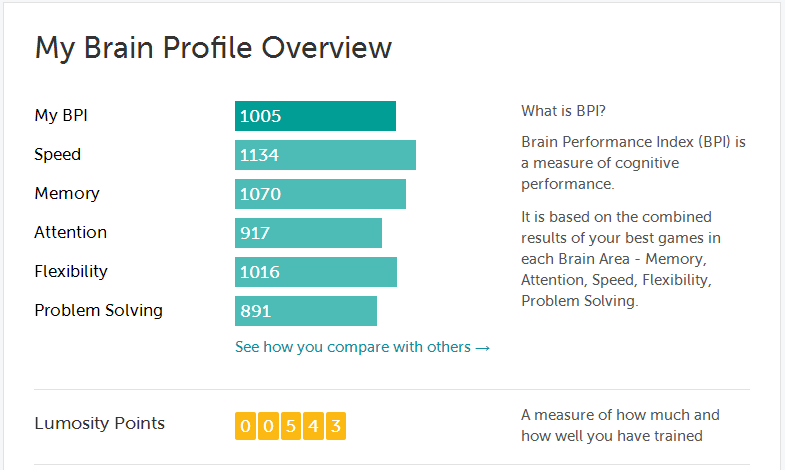Select the Flexibility bar showing 1016
The width and height of the screenshot is (785, 470).
[316, 272]
